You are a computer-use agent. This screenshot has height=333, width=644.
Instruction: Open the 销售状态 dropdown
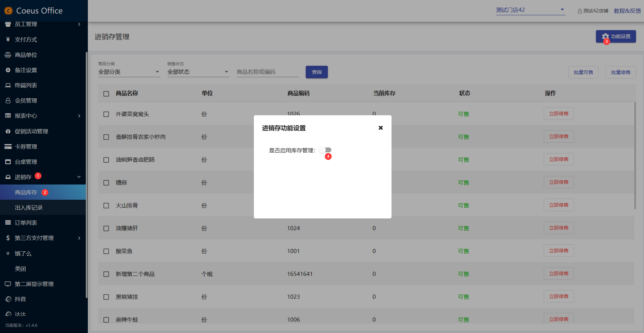coord(198,72)
